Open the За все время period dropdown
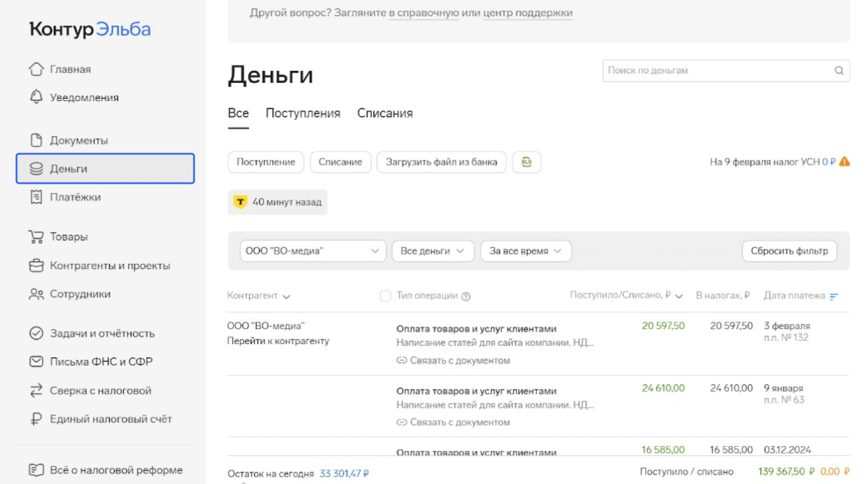Viewport: 868px width, 484px height. click(x=525, y=251)
